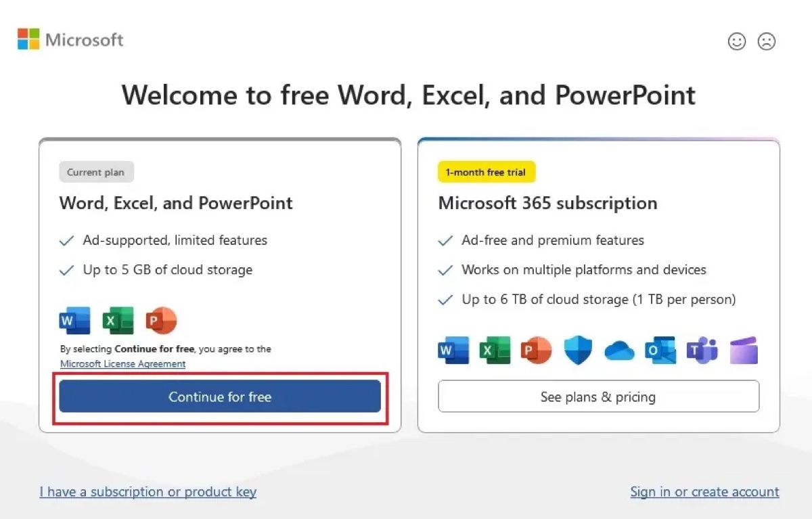Image resolution: width=812 pixels, height=519 pixels.
Task: Click the Microsoft Teams icon
Action: 702,350
